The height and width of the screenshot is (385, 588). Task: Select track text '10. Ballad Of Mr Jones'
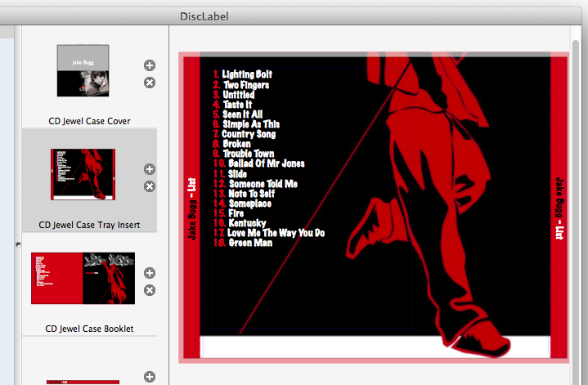258,163
